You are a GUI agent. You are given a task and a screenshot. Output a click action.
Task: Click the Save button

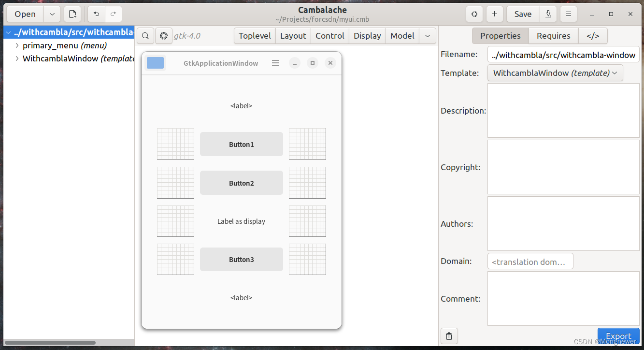coord(522,14)
